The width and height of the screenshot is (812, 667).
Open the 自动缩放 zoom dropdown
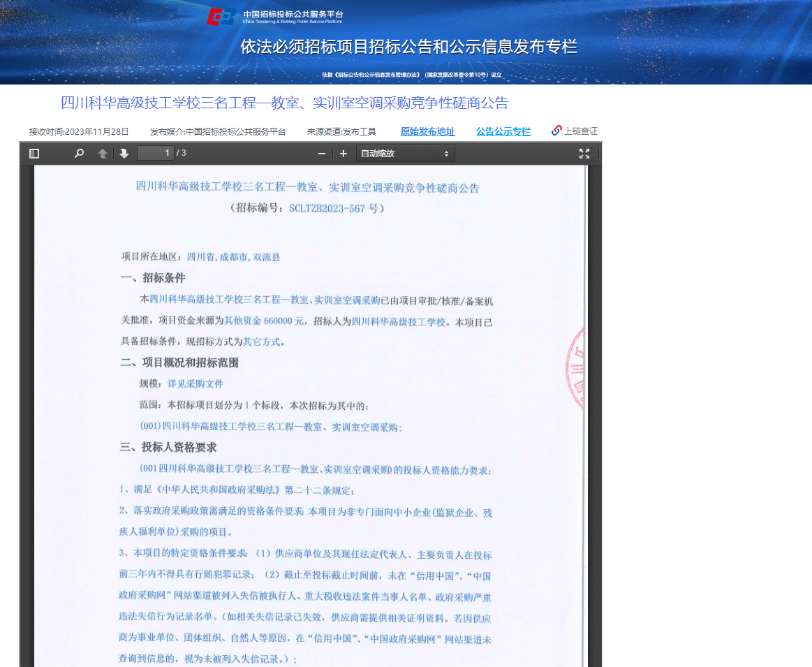[x=406, y=153]
